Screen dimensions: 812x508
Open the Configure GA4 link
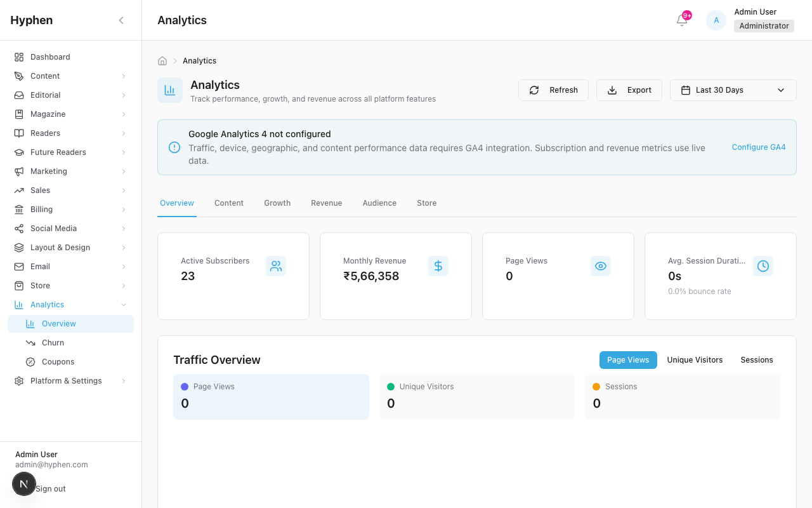click(x=759, y=147)
